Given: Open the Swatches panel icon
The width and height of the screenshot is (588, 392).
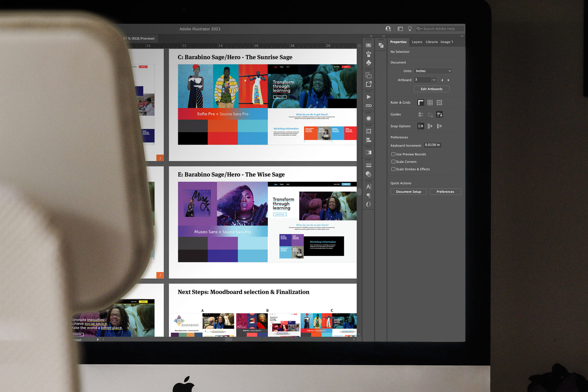Looking at the screenshot, I should 368,46.
